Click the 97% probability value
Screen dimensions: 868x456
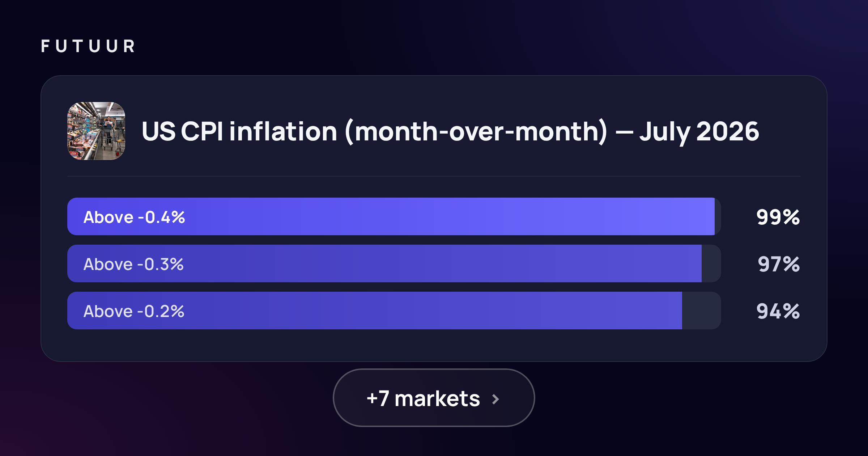(x=779, y=264)
